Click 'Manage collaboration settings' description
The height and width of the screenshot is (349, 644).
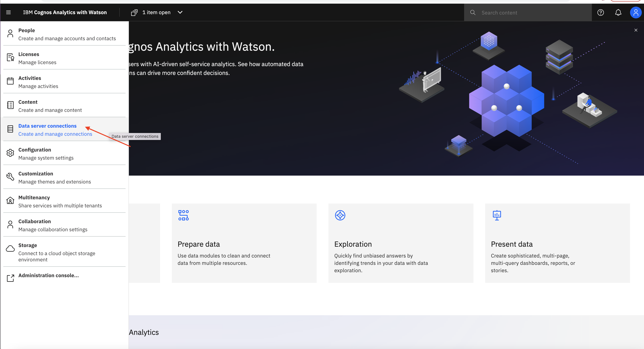[x=53, y=230]
